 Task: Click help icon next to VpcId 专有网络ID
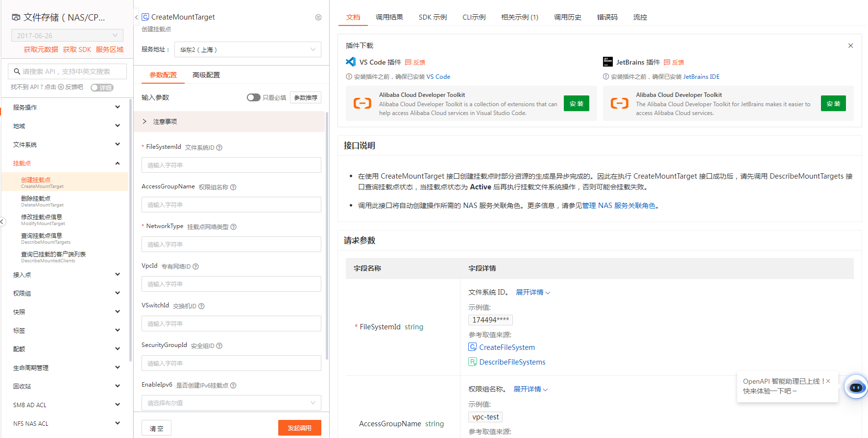[x=196, y=266]
